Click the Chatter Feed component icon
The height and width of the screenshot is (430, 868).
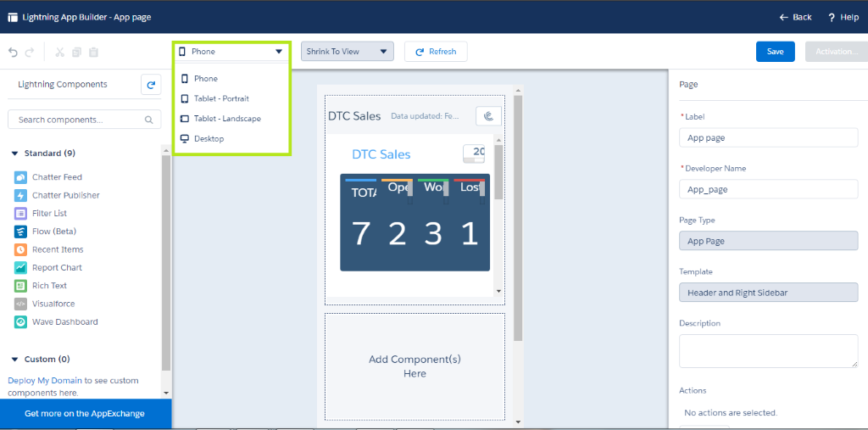20,177
